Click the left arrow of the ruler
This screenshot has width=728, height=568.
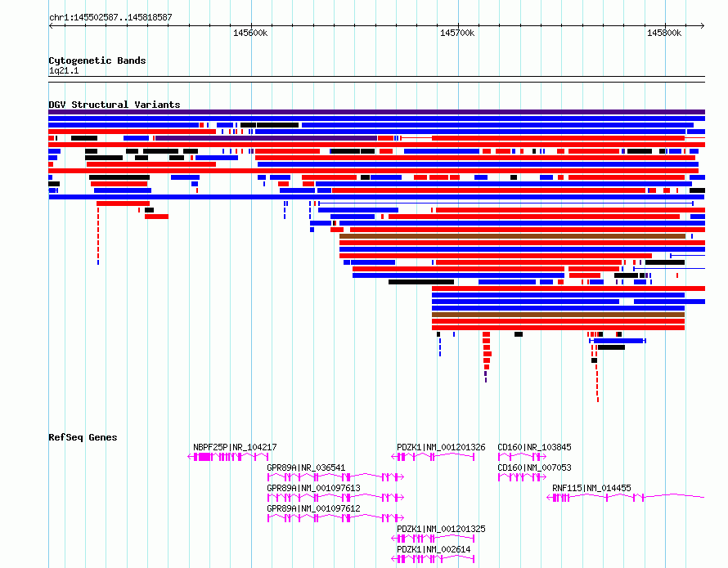52,26
